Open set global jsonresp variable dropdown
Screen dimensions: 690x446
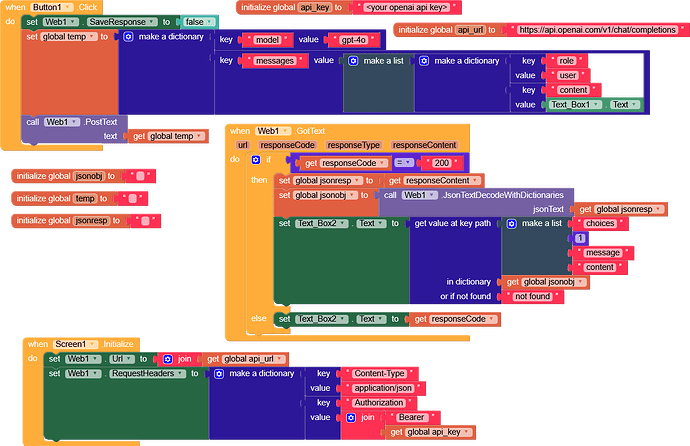coord(328,180)
